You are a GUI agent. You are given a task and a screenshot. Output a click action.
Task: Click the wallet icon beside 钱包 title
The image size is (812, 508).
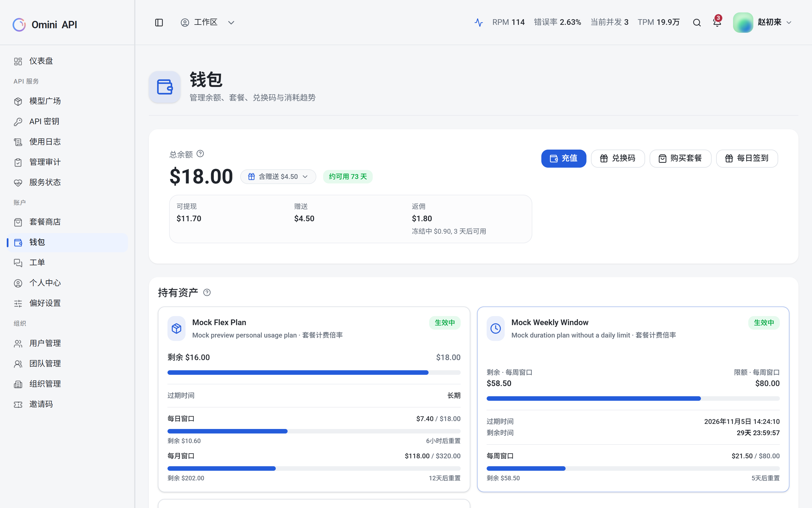click(x=165, y=87)
